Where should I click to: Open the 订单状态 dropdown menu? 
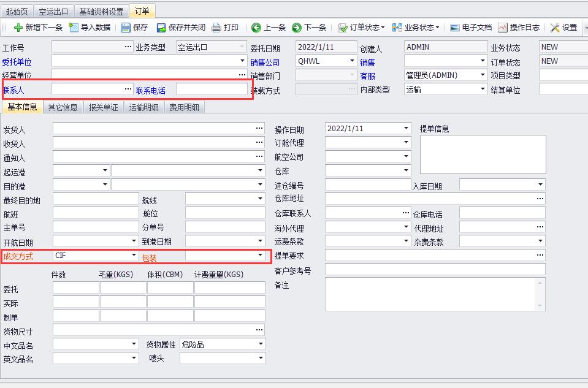point(362,28)
